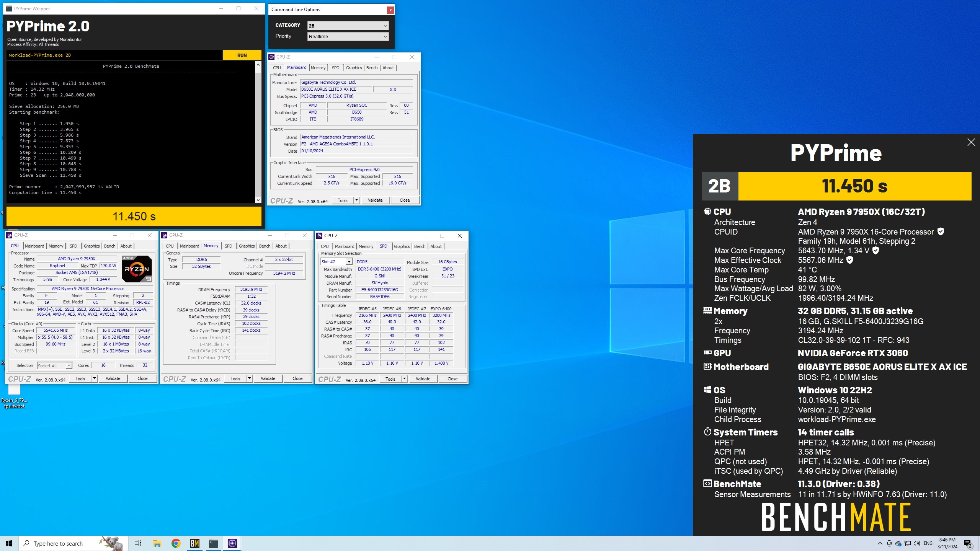Image resolution: width=980 pixels, height=551 pixels.
Task: Click Validate in CPU-Z Memory window
Action: pyautogui.click(x=268, y=378)
